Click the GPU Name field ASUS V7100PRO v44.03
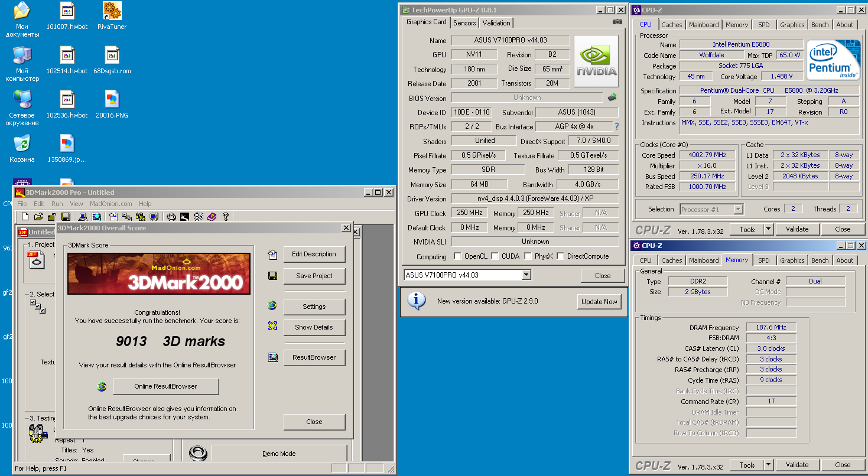 click(511, 40)
